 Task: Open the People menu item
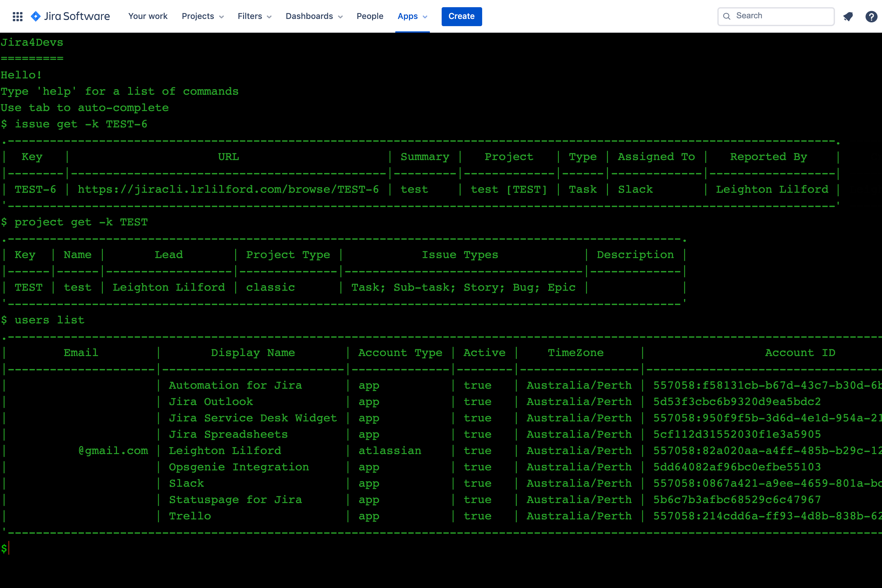(x=370, y=16)
